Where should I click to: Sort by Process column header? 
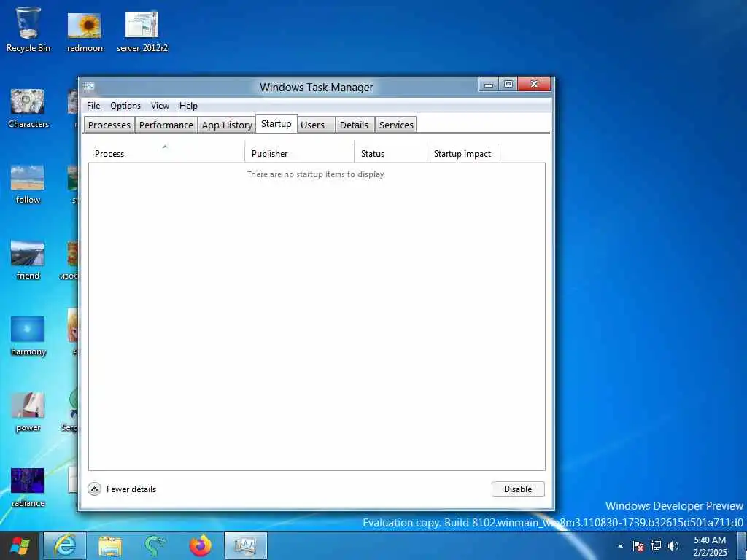pyautogui.click(x=166, y=152)
